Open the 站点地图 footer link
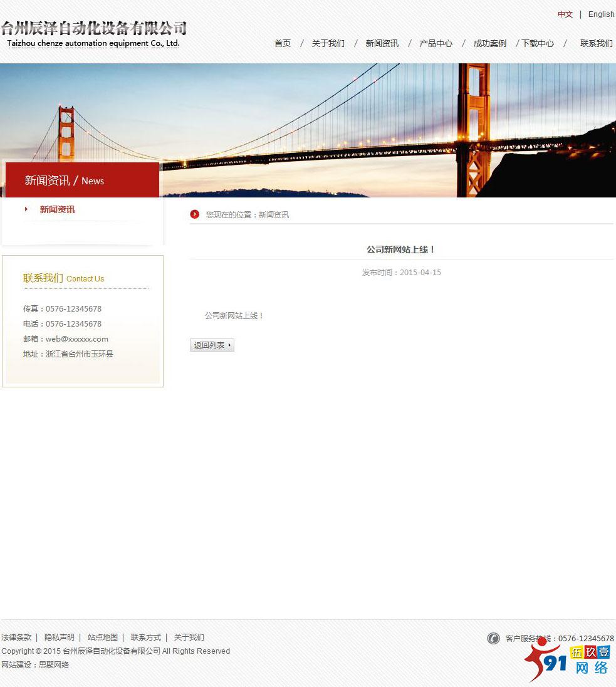This screenshot has height=687, width=616. (x=103, y=637)
